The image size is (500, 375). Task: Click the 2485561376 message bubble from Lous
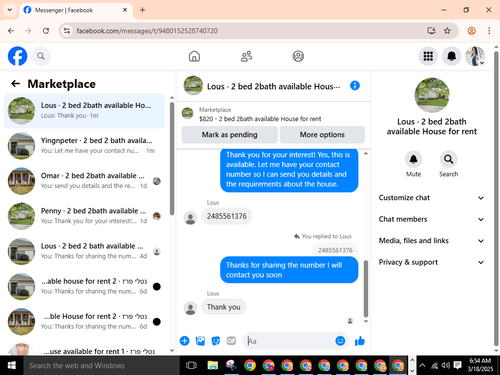pos(227,216)
